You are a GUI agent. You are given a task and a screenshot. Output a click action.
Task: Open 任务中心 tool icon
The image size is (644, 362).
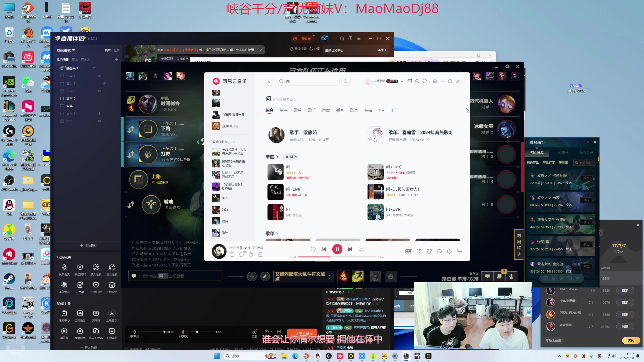coord(64,316)
